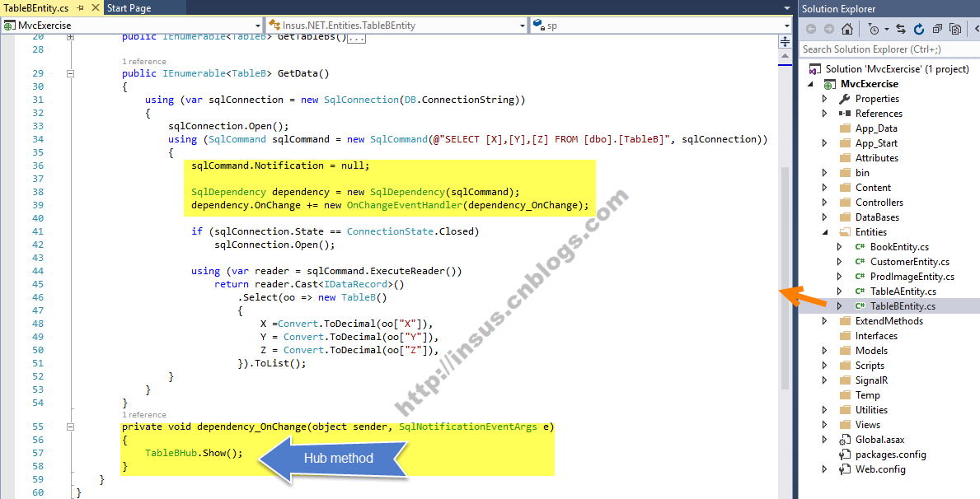Click the Temp folder icon
Screen dimensions: 980x499
(845, 395)
